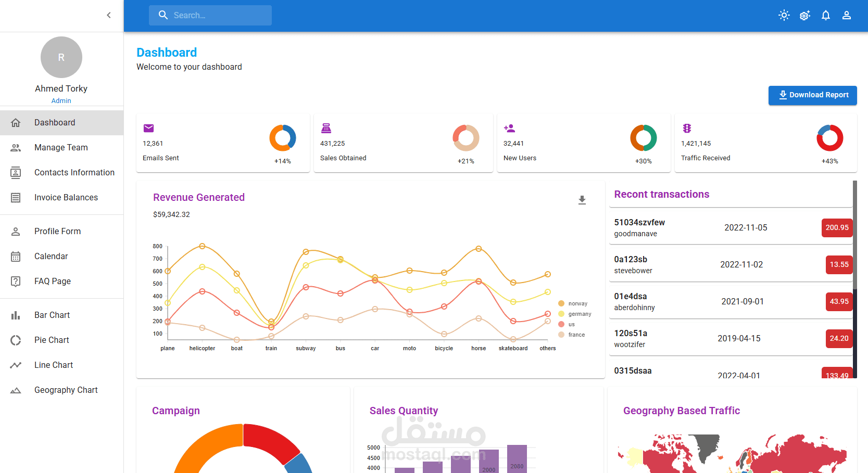Click the Dashboard home icon in the sidebar

16,122
